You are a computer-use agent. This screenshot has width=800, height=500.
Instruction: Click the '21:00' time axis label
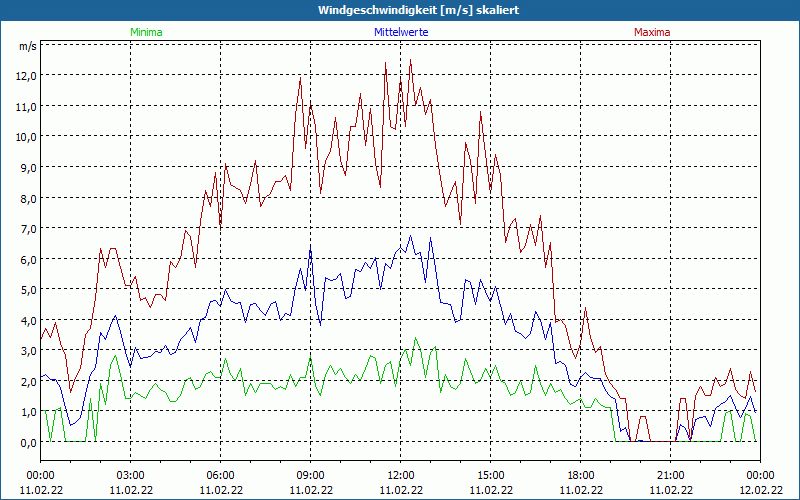click(x=670, y=476)
